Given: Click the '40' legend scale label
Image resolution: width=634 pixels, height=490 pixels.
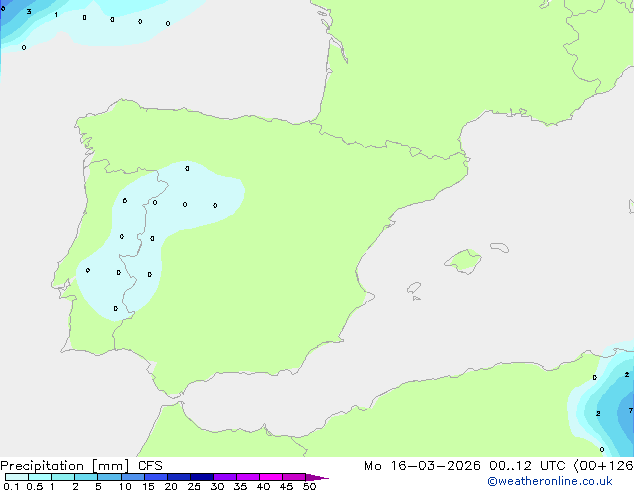Looking at the screenshot, I should 263,486.
